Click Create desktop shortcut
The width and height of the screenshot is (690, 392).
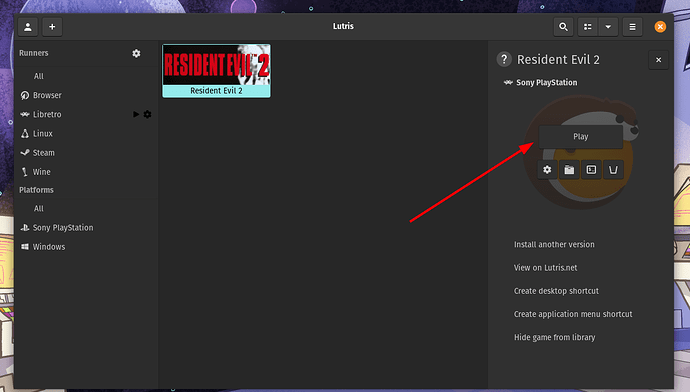click(x=556, y=291)
